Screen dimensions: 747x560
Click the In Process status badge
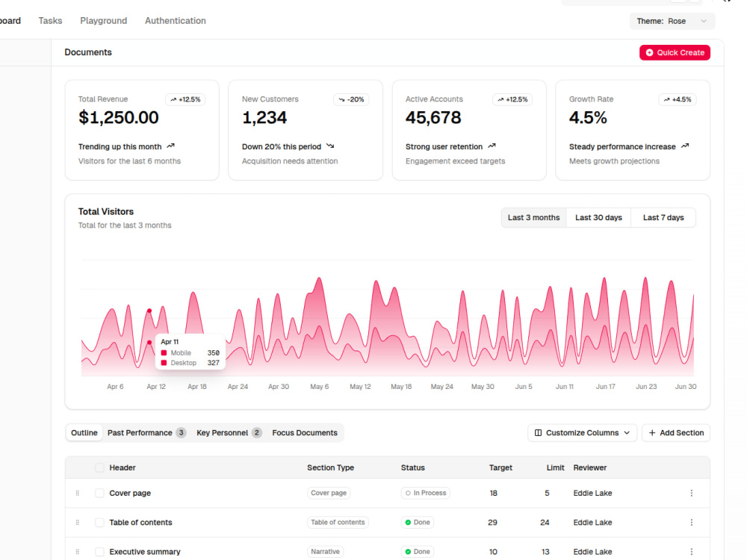[x=426, y=494]
